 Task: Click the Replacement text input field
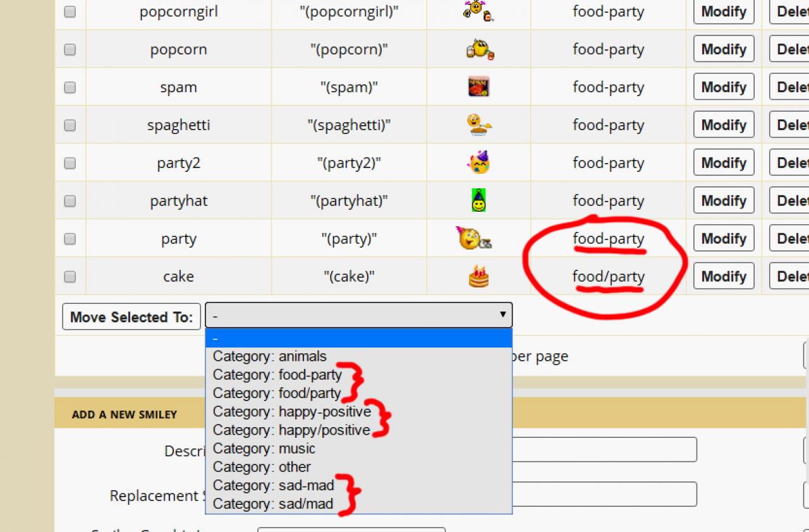[x=604, y=495]
